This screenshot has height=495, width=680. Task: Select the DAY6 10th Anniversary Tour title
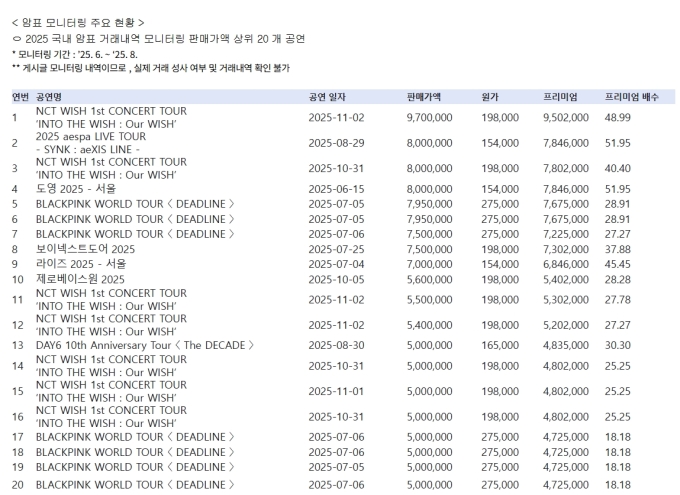tap(144, 345)
